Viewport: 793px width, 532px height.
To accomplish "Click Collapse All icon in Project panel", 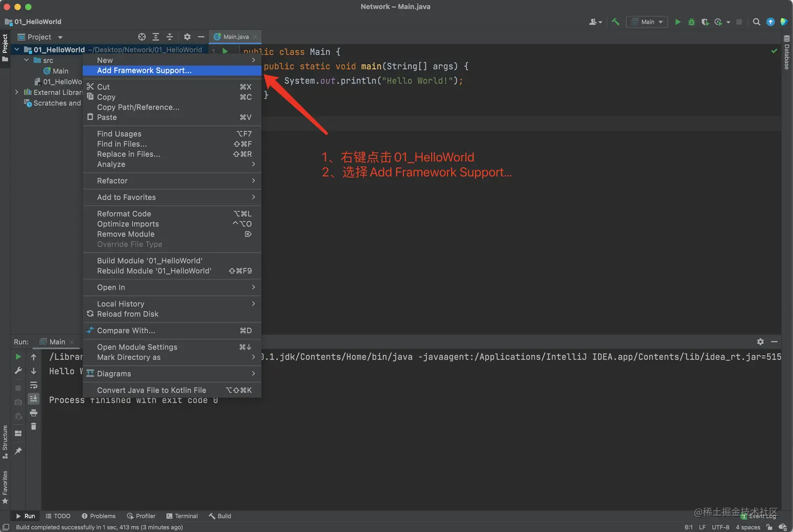I will pyautogui.click(x=169, y=37).
